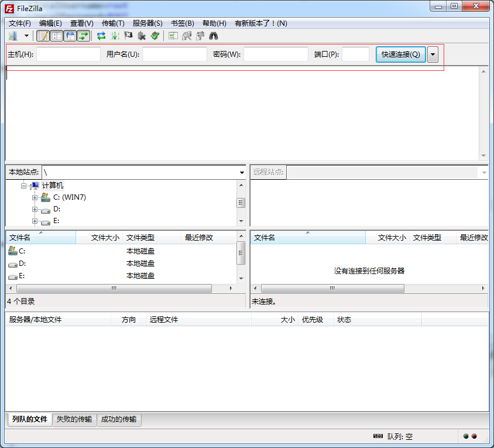Disconnect from the current server
Image resolution: width=494 pixels, height=448 pixels.
pos(142,36)
